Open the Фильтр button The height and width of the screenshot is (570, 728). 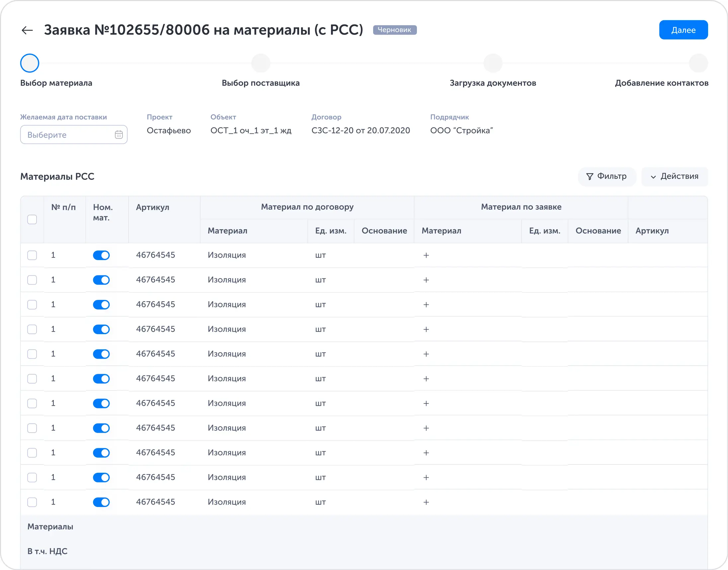click(607, 176)
